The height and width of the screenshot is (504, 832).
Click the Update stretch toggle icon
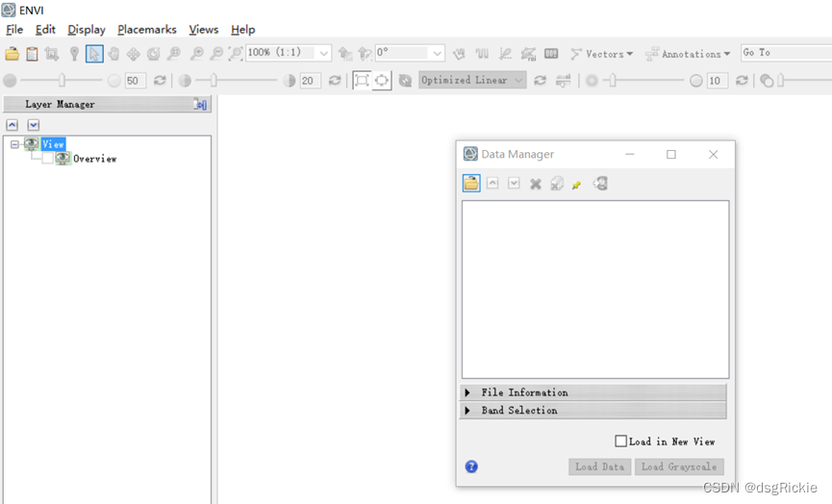pos(405,81)
